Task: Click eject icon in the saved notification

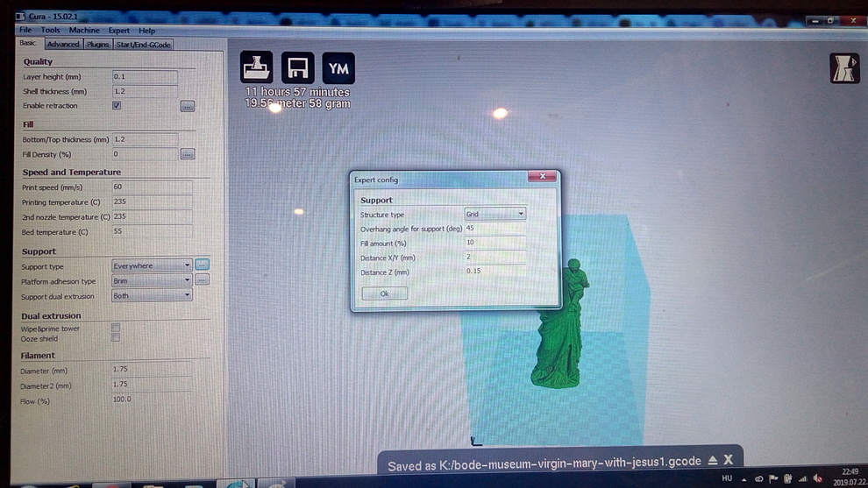Action: coord(713,461)
